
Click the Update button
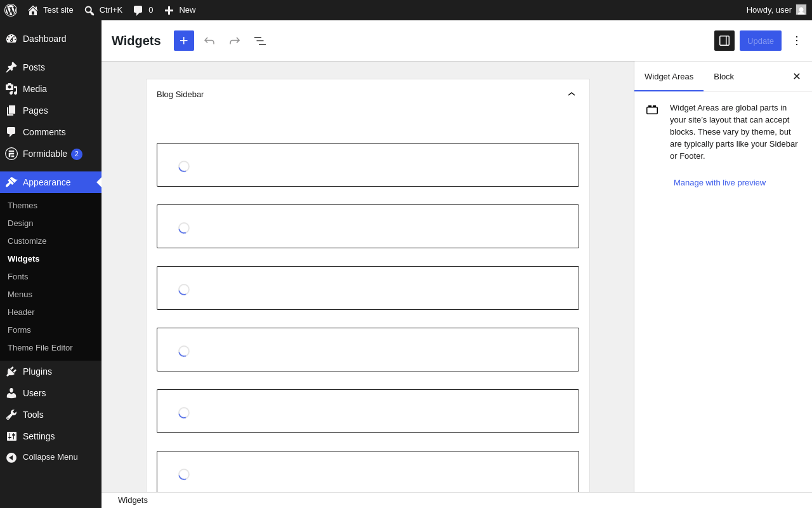tap(761, 41)
